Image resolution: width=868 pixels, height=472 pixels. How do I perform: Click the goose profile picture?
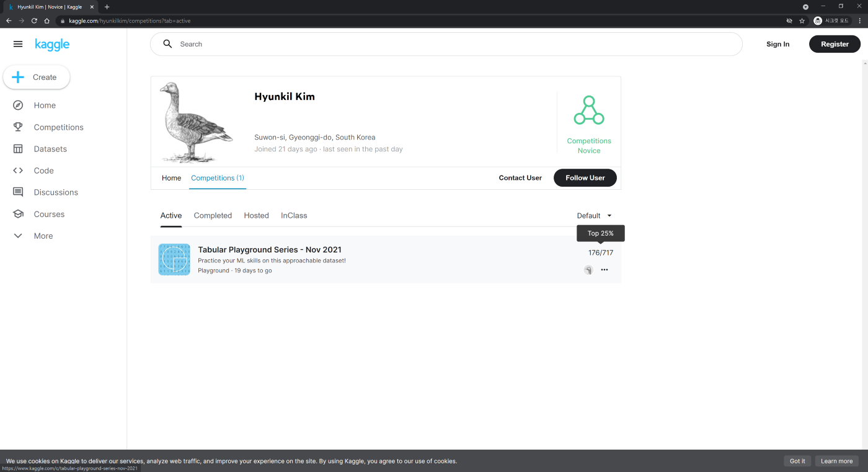(196, 122)
